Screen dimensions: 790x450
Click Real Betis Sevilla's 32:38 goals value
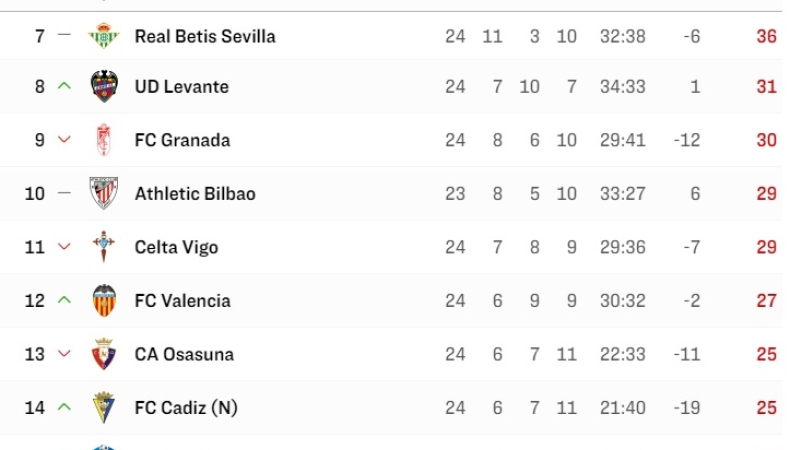(x=622, y=36)
